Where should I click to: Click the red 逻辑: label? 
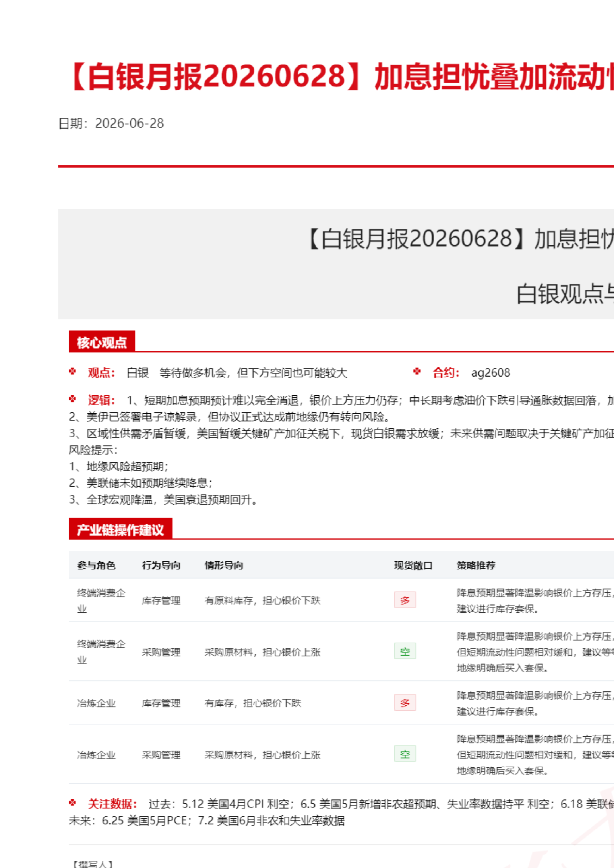[101, 400]
